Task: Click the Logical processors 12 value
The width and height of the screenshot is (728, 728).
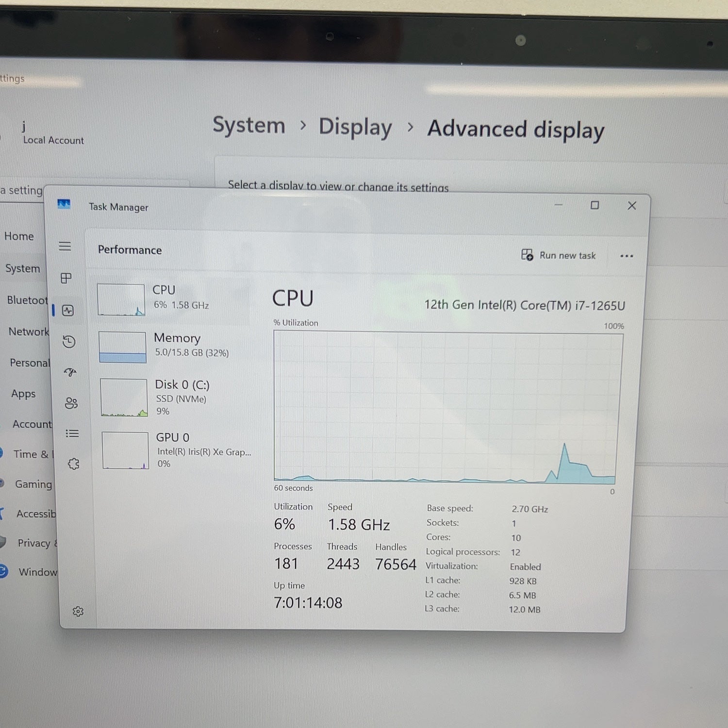Action: pyautogui.click(x=515, y=552)
